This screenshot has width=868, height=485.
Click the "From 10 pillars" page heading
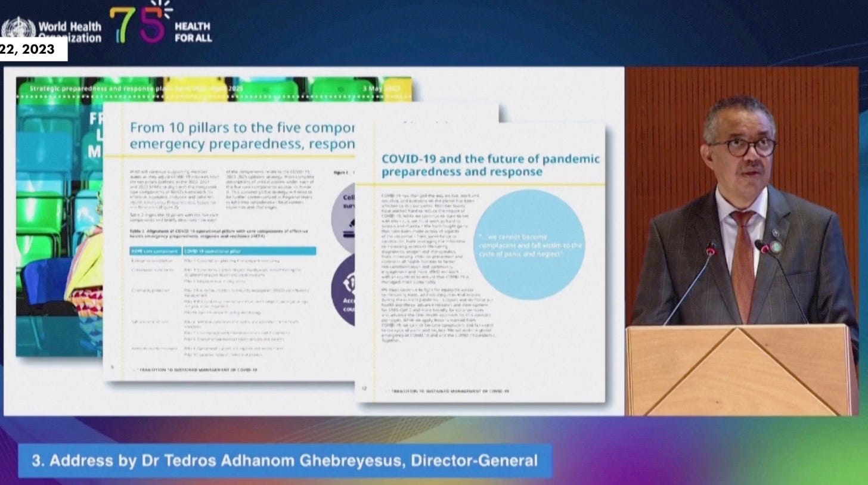click(241, 136)
